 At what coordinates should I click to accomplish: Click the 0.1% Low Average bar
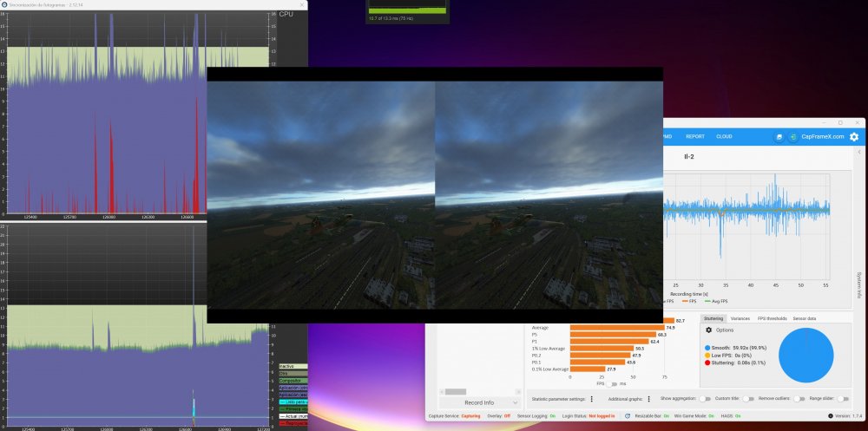[x=588, y=369]
